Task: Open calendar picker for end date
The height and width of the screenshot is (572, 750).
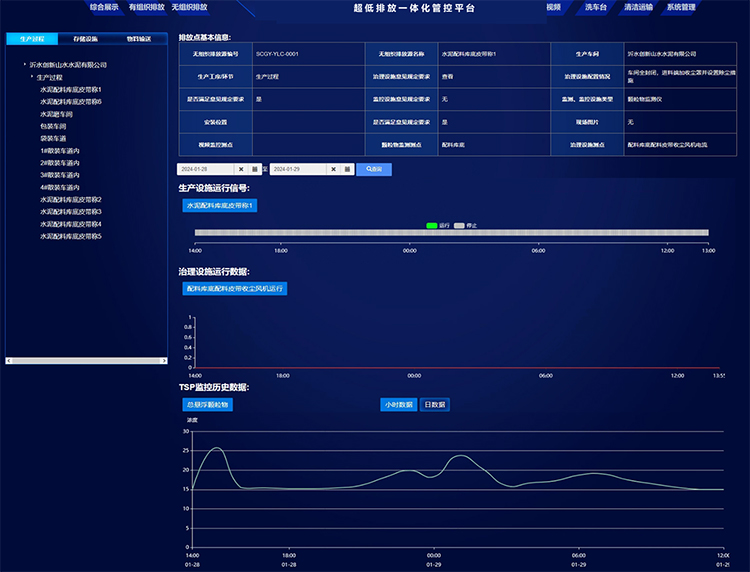Action: (x=346, y=169)
